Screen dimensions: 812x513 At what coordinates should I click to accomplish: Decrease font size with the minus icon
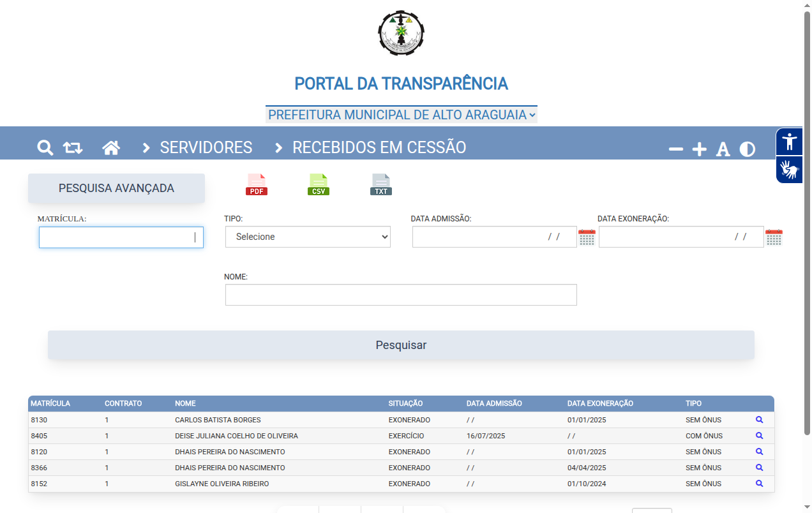[x=676, y=149]
